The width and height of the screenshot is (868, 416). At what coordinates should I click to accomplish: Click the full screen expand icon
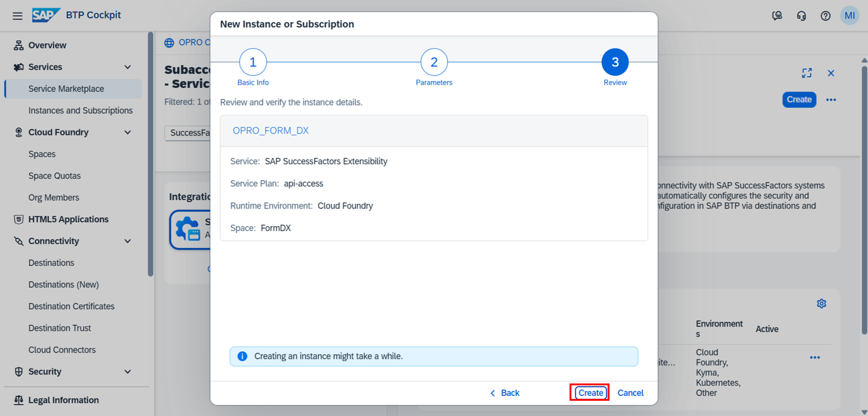pos(807,73)
